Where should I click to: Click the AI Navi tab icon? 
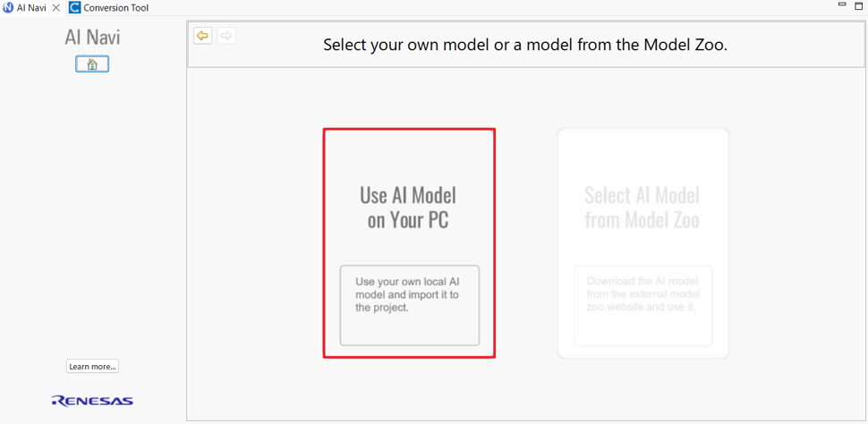pos(8,8)
